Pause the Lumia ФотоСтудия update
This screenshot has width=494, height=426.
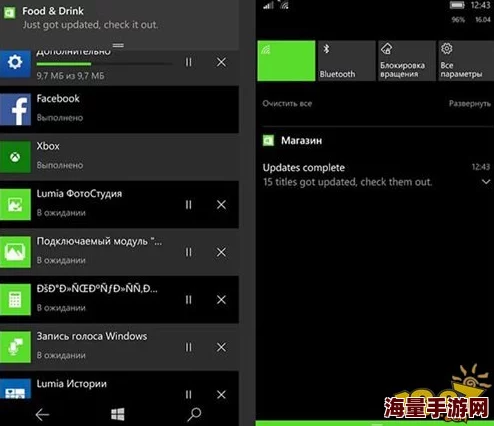pyautogui.click(x=189, y=205)
